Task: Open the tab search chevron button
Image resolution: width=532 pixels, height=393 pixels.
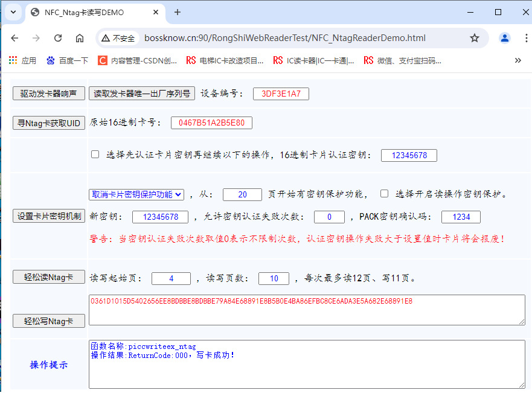Action: pyautogui.click(x=13, y=12)
